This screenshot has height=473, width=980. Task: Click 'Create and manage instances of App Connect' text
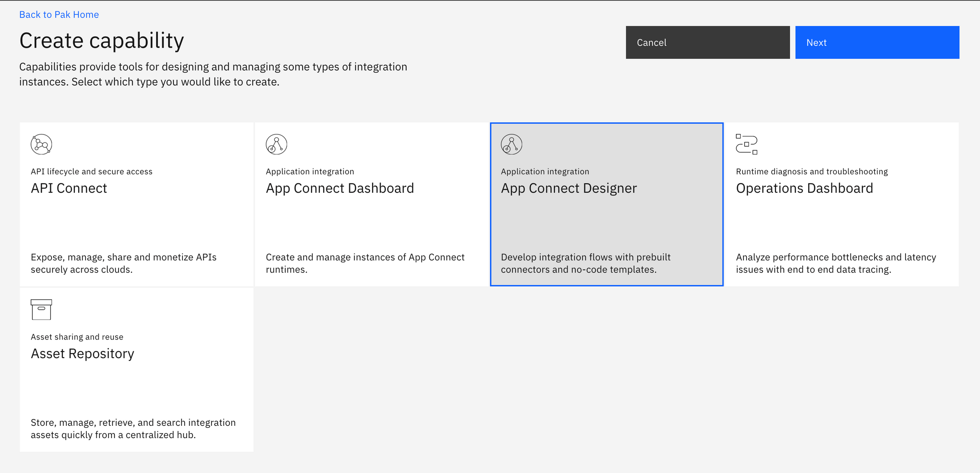coord(365,263)
